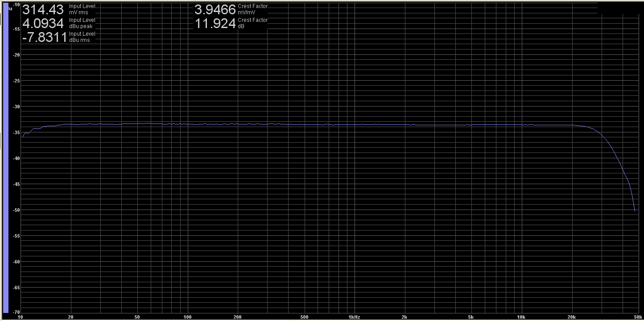This screenshot has width=644, height=321.
Task: Click the -70 label at the axis bottom
Action: pyautogui.click(x=16, y=312)
